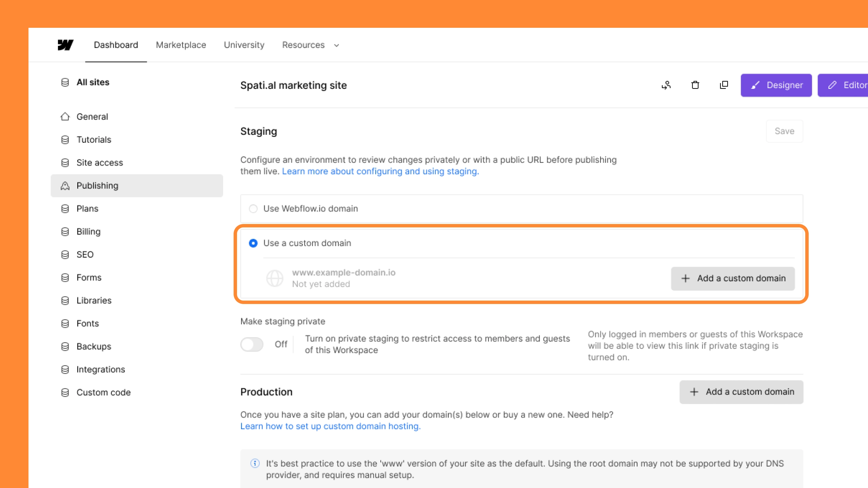The height and width of the screenshot is (488, 868).
Task: Duplicate the site with the copy icon
Action: pyautogui.click(x=724, y=85)
